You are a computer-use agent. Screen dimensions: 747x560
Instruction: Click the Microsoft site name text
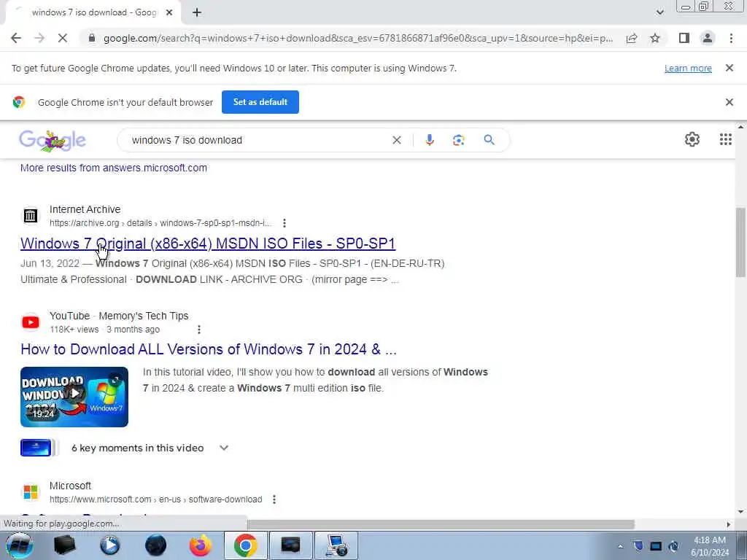pyautogui.click(x=70, y=486)
